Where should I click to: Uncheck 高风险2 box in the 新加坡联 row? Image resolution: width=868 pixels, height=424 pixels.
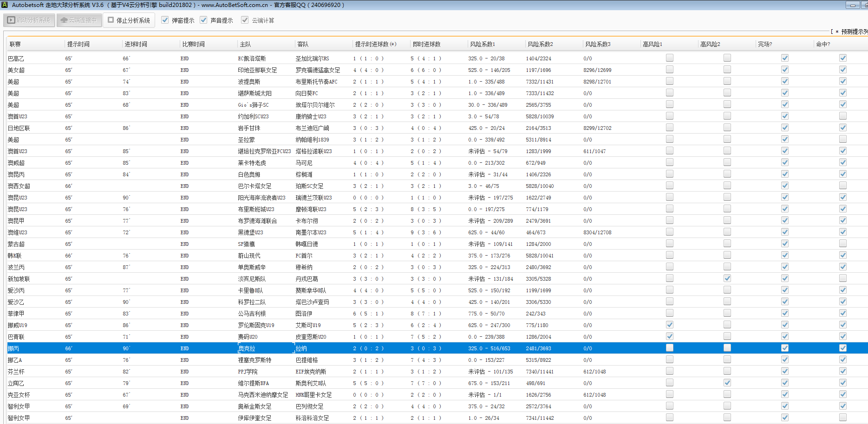point(727,278)
